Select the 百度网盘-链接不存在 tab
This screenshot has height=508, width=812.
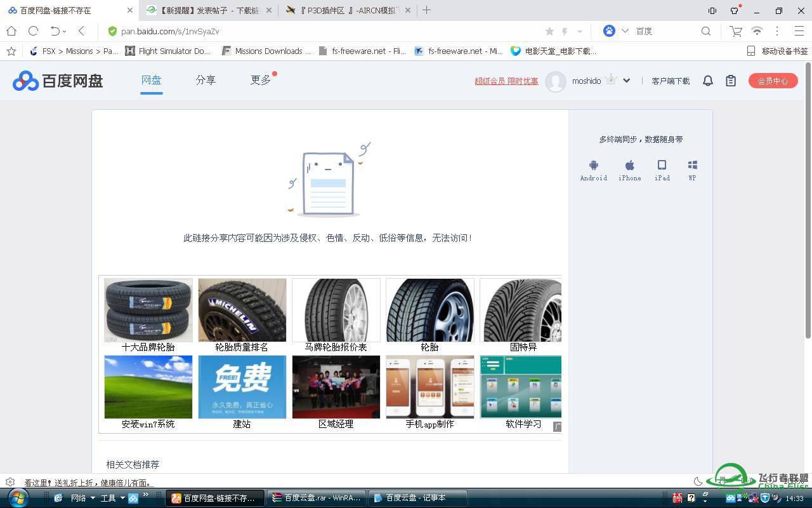[x=70, y=10]
